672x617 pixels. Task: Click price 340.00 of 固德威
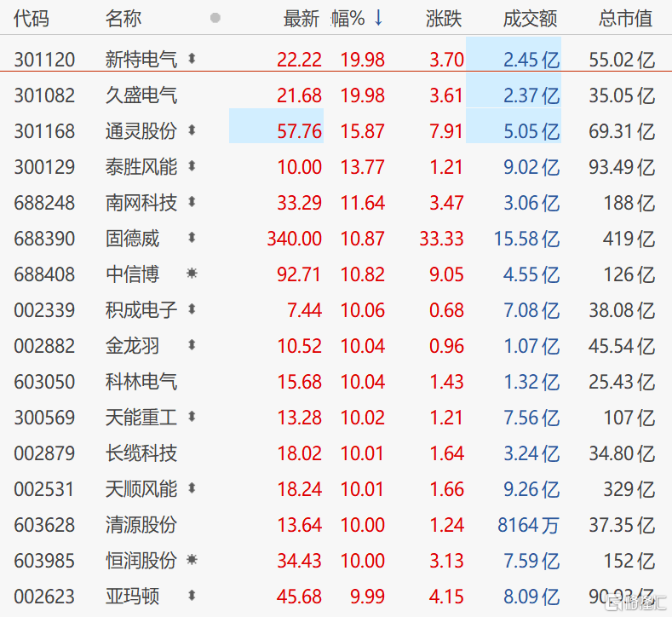pyautogui.click(x=295, y=239)
